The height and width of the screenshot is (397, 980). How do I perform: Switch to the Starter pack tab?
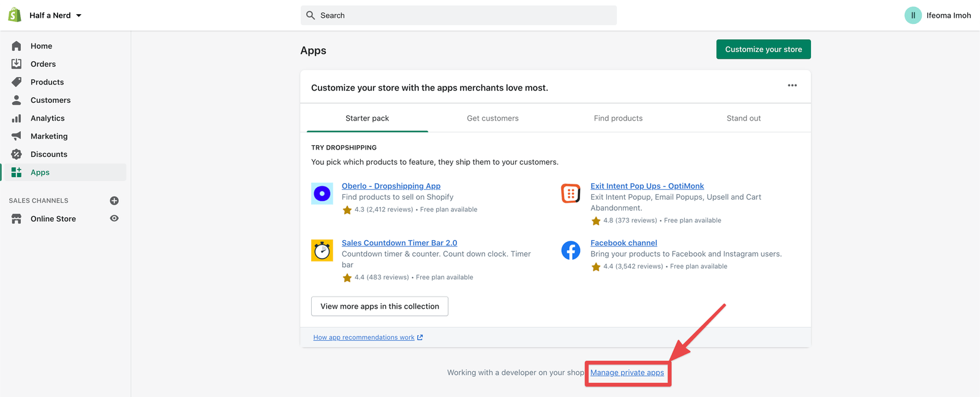pyautogui.click(x=367, y=118)
